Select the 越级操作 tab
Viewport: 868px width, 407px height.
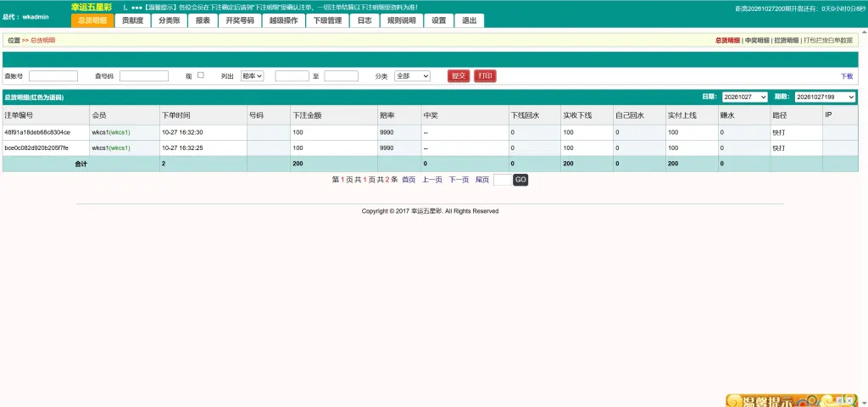283,20
